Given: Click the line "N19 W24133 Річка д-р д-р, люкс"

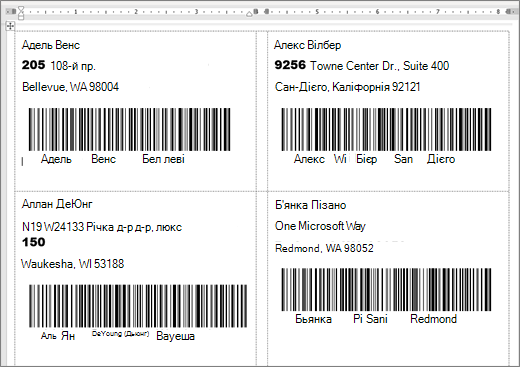Looking at the screenshot, I should click(102, 227).
